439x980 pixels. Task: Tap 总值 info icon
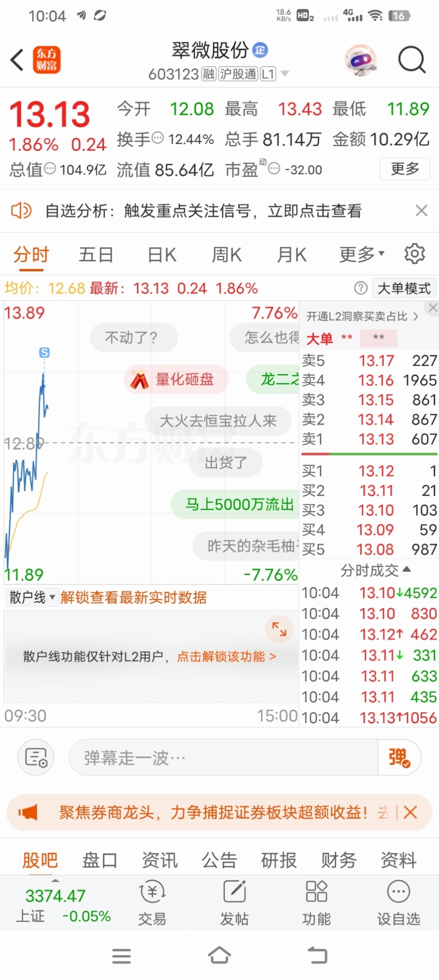point(50,168)
